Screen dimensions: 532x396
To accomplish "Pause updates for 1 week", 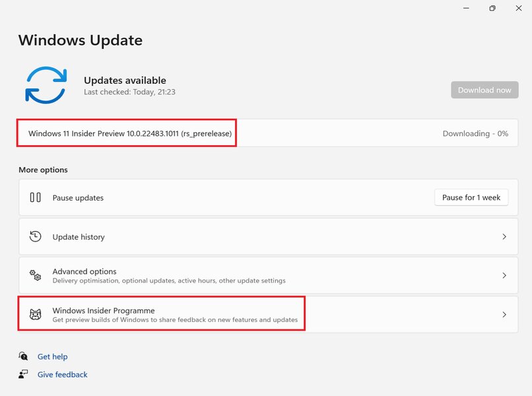I will [471, 197].
